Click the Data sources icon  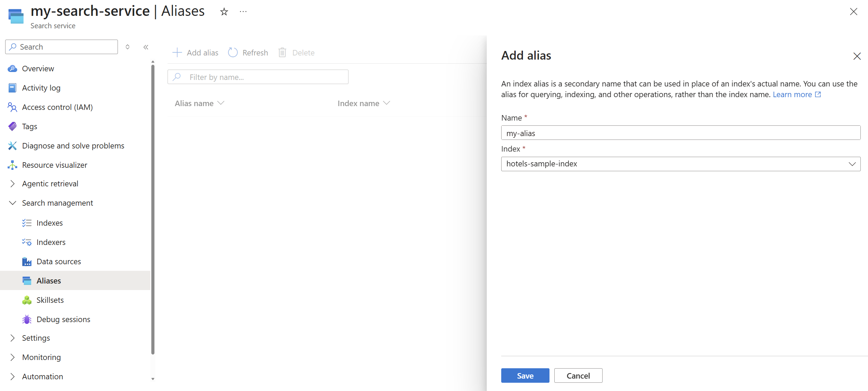(x=27, y=261)
